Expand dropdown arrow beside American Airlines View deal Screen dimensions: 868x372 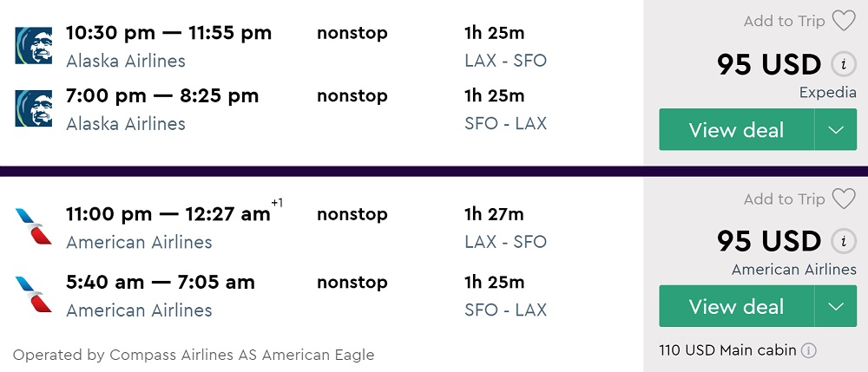[836, 307]
